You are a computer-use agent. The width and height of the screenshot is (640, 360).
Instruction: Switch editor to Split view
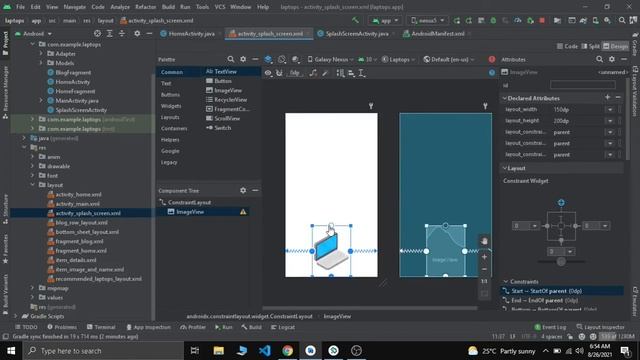point(591,46)
